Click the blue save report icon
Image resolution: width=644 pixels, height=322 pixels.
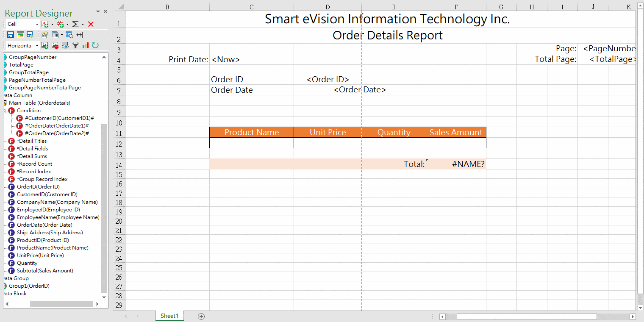tap(11, 35)
